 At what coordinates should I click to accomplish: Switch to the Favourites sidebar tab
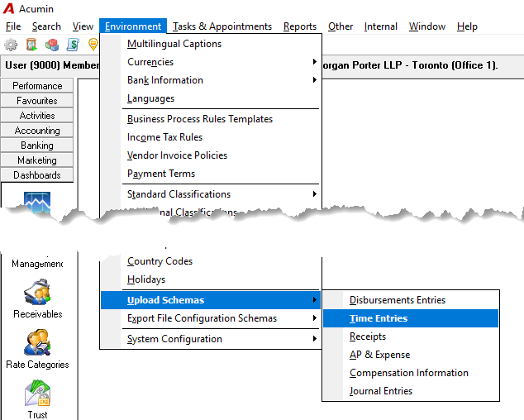point(37,101)
